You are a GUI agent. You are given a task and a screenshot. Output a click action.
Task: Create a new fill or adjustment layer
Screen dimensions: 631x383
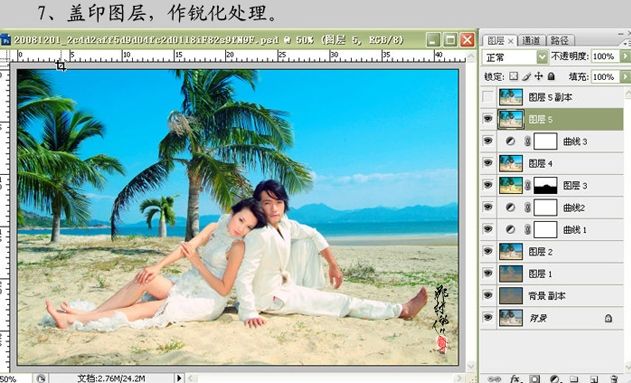pos(555,379)
